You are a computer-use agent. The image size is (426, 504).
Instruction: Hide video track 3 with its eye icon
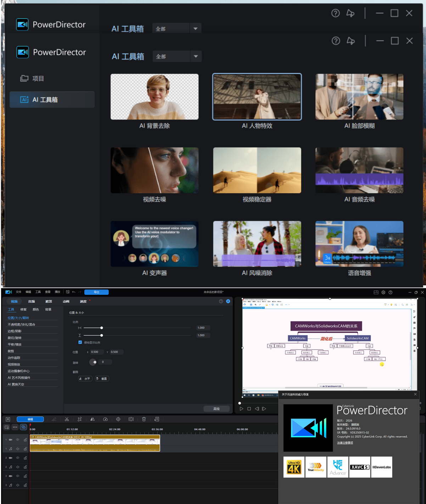pos(18,476)
